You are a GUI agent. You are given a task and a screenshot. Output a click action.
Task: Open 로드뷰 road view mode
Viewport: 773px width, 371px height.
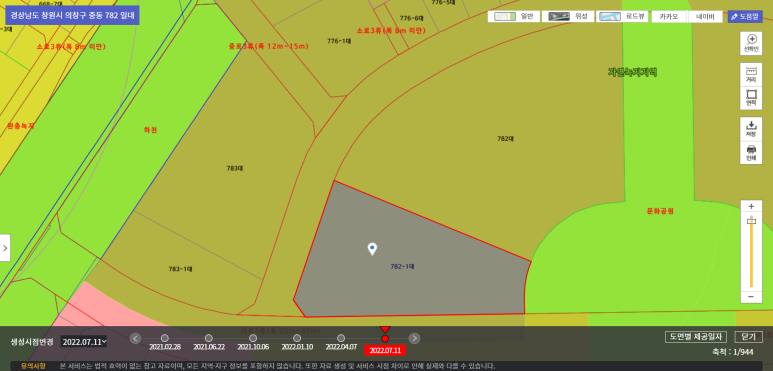pos(622,16)
